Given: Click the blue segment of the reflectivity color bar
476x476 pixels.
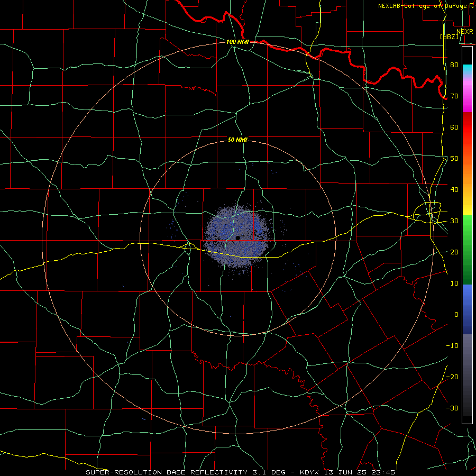Looking at the screenshot, I should (467, 309).
